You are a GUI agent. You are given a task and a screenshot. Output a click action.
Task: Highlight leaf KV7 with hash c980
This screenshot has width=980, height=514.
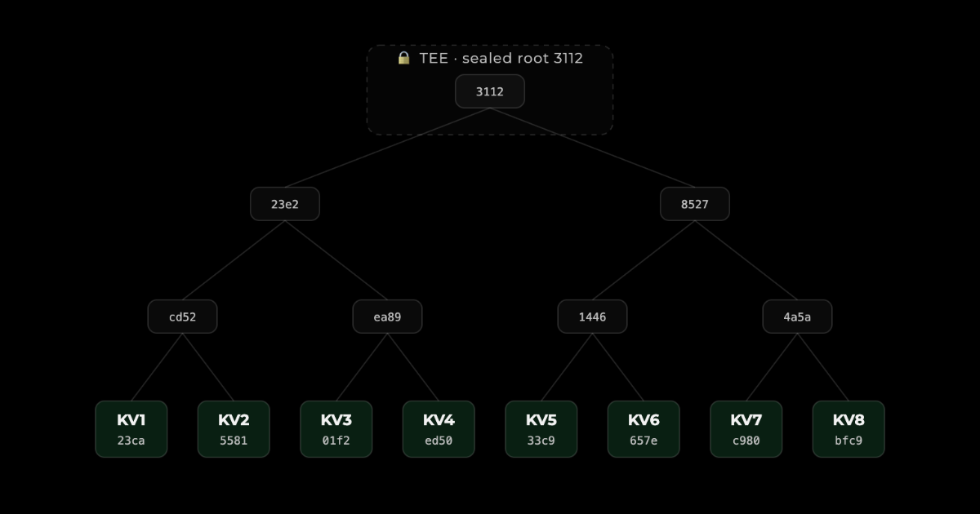point(746,429)
